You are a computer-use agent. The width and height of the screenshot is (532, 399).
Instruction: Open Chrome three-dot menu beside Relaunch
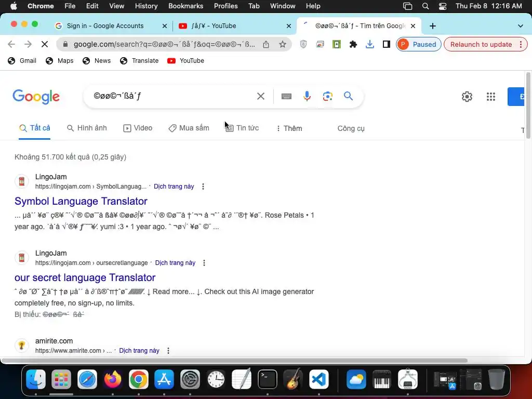point(521,45)
